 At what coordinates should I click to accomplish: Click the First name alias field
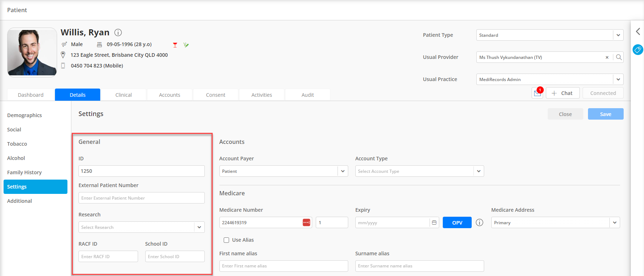coord(284,266)
